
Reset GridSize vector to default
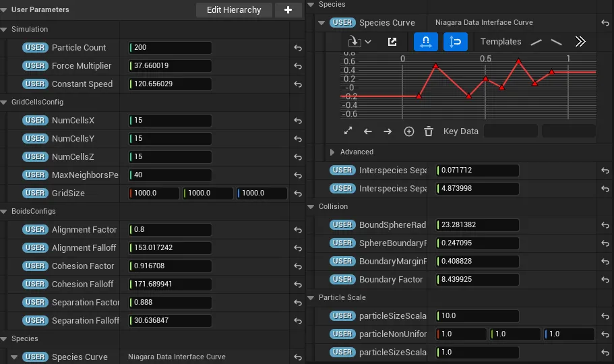(x=298, y=193)
